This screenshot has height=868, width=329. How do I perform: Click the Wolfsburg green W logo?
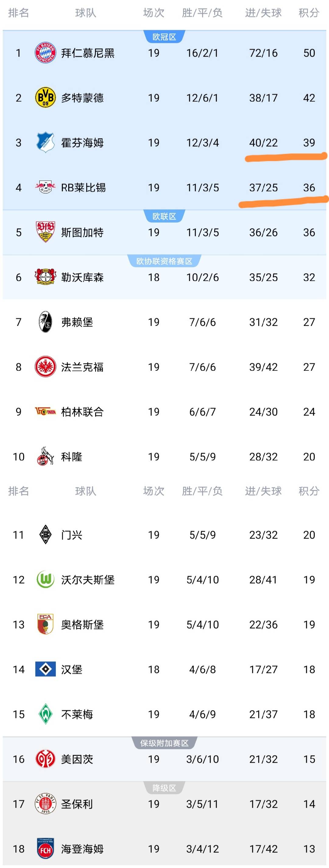pos(45,580)
